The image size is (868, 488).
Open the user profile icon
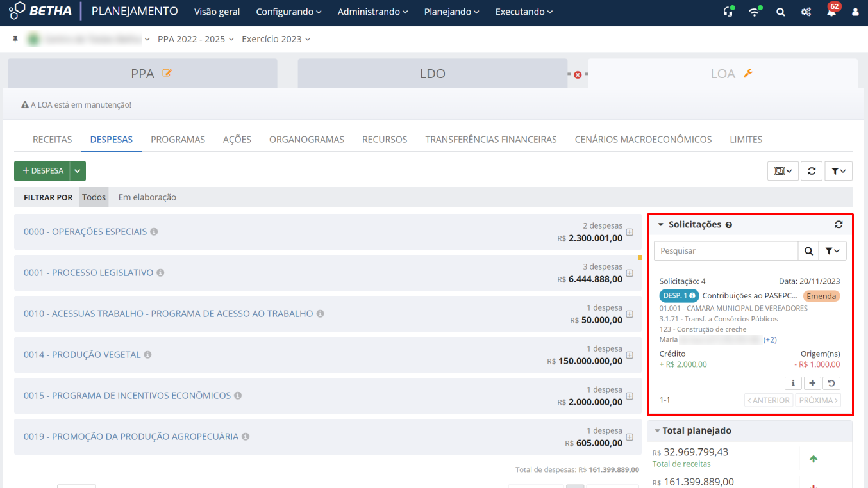(x=855, y=12)
